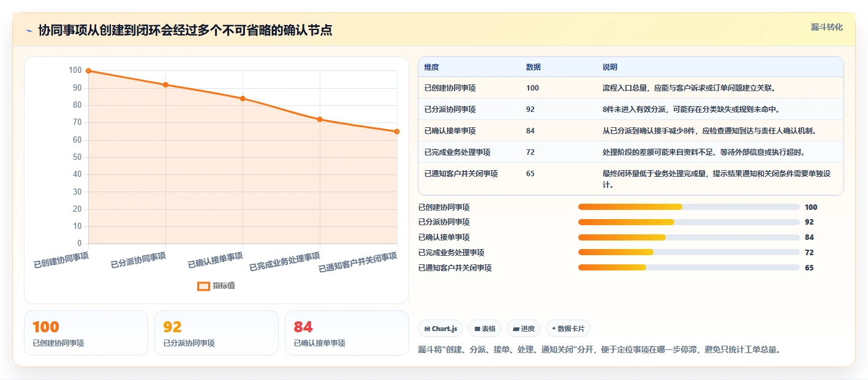Click the progress value 92 beside its bar
Viewport: 868px width, 380px height.
click(x=809, y=222)
